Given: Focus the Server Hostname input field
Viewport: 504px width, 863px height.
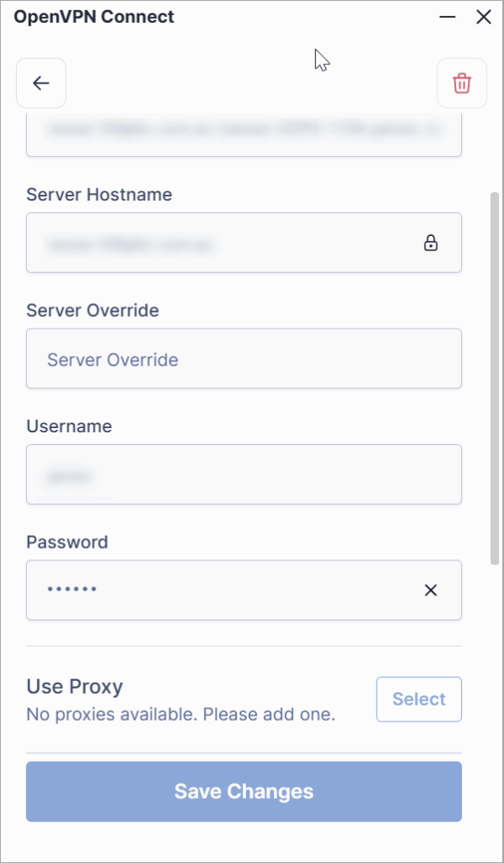Looking at the screenshot, I should coord(244,243).
